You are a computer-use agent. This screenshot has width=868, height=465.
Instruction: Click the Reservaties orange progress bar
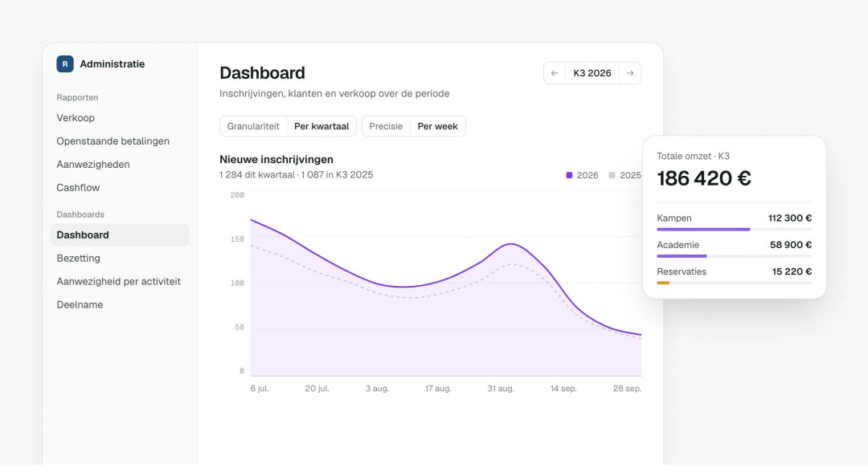click(x=663, y=283)
